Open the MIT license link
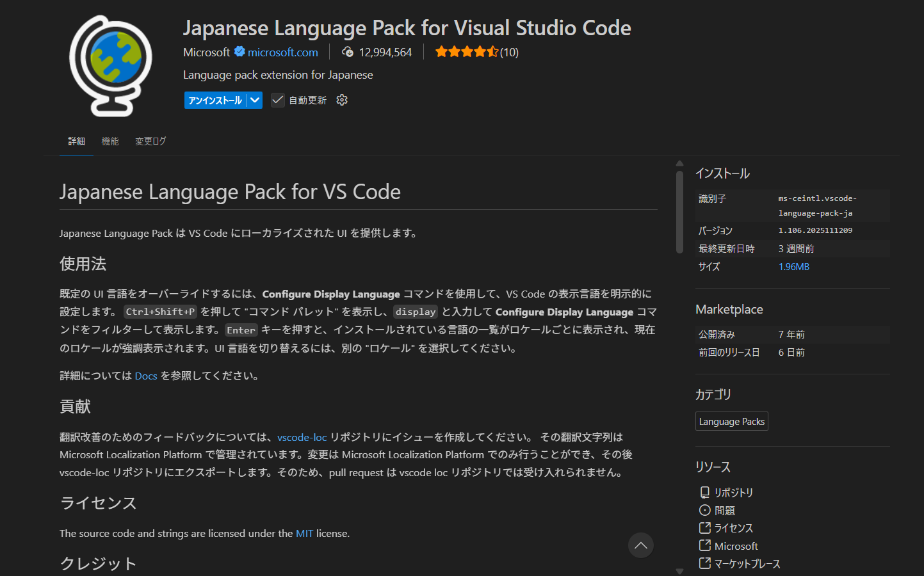The width and height of the screenshot is (924, 576). point(305,533)
